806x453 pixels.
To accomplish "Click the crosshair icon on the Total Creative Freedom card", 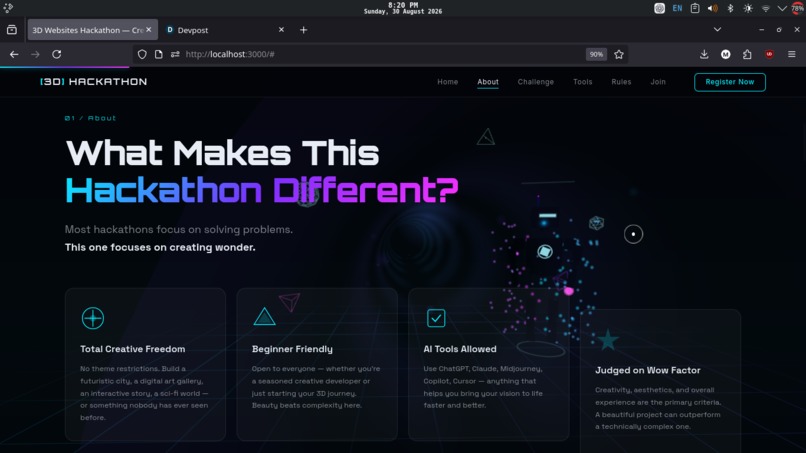I will (x=93, y=318).
